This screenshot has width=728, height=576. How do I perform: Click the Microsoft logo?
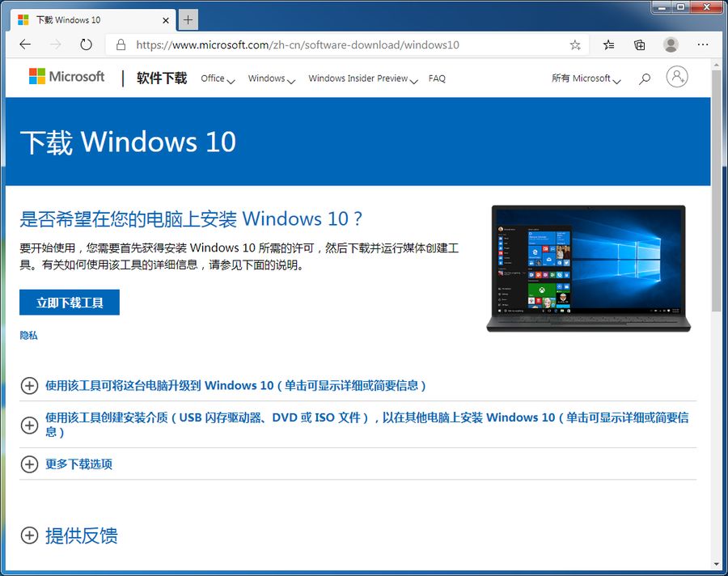(x=67, y=77)
